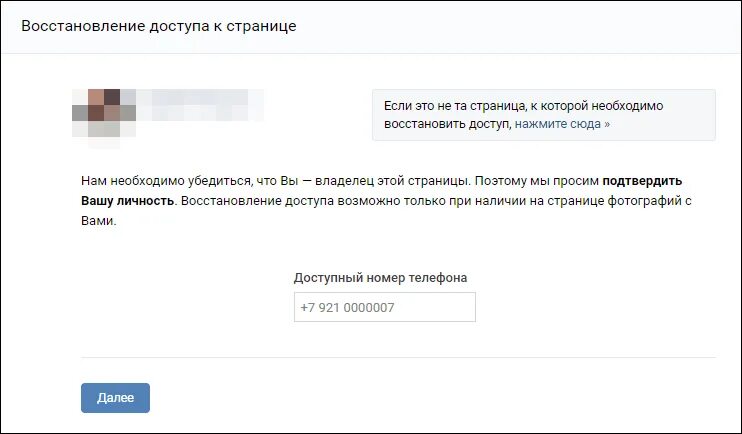The width and height of the screenshot is (742, 434).
Task: Follow the "нажмите сюда »" link
Action: click(x=562, y=125)
